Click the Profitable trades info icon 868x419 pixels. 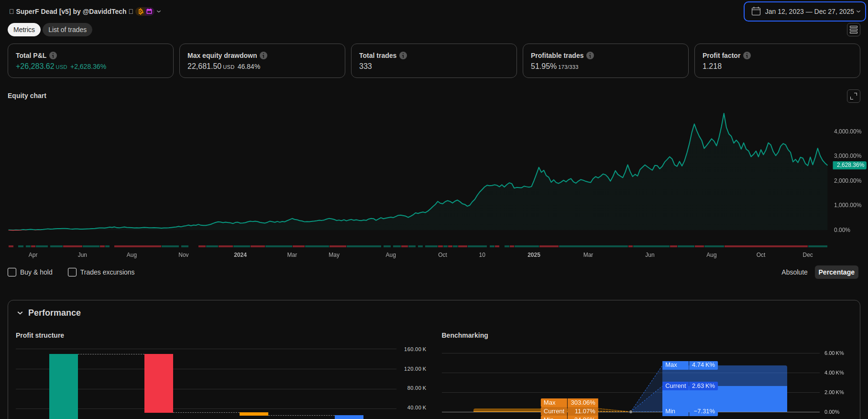(x=590, y=55)
